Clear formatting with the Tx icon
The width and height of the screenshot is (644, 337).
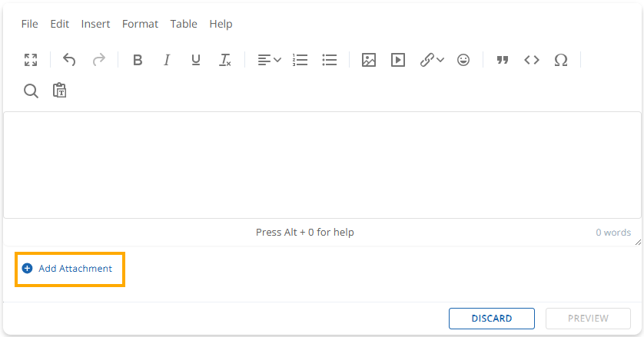tap(225, 60)
